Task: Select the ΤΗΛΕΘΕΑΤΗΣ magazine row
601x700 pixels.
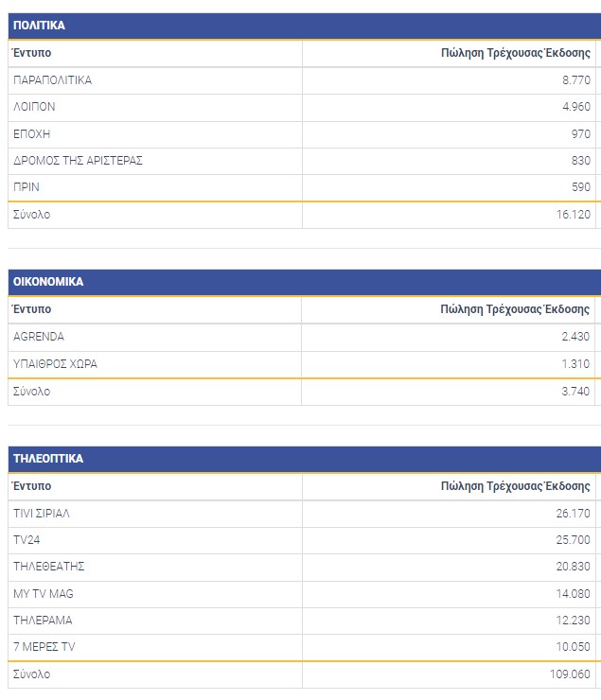Action: pos(49,567)
